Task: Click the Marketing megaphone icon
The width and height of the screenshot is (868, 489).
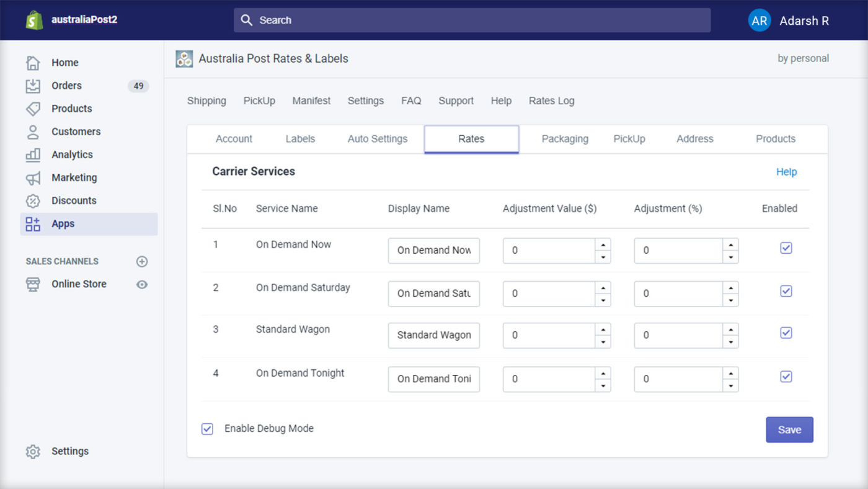Action: (33, 177)
